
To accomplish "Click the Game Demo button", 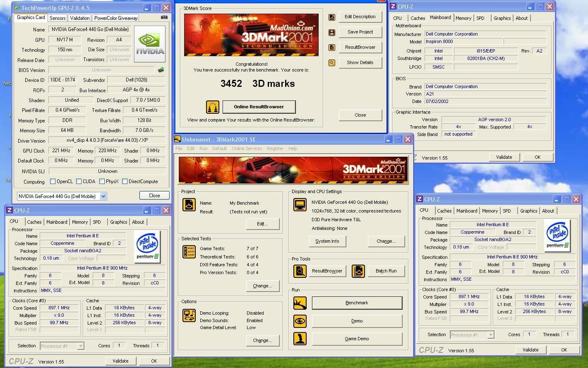I will (x=357, y=339).
